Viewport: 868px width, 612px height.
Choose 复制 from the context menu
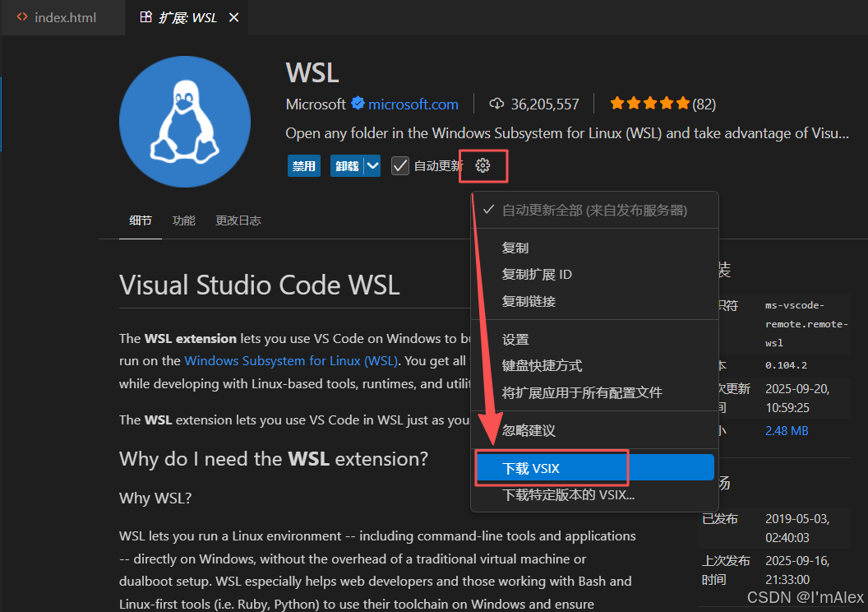click(x=594, y=248)
